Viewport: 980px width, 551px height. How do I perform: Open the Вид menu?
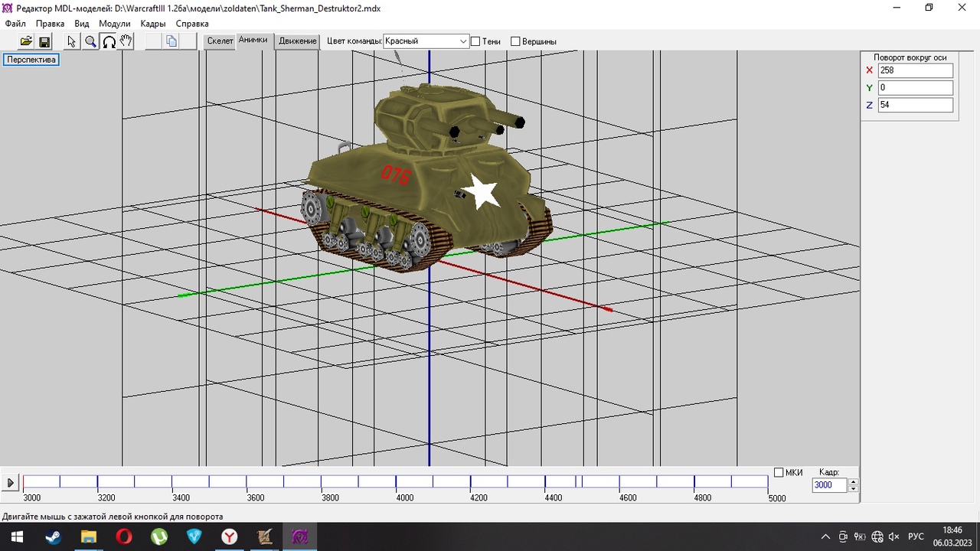pos(82,24)
